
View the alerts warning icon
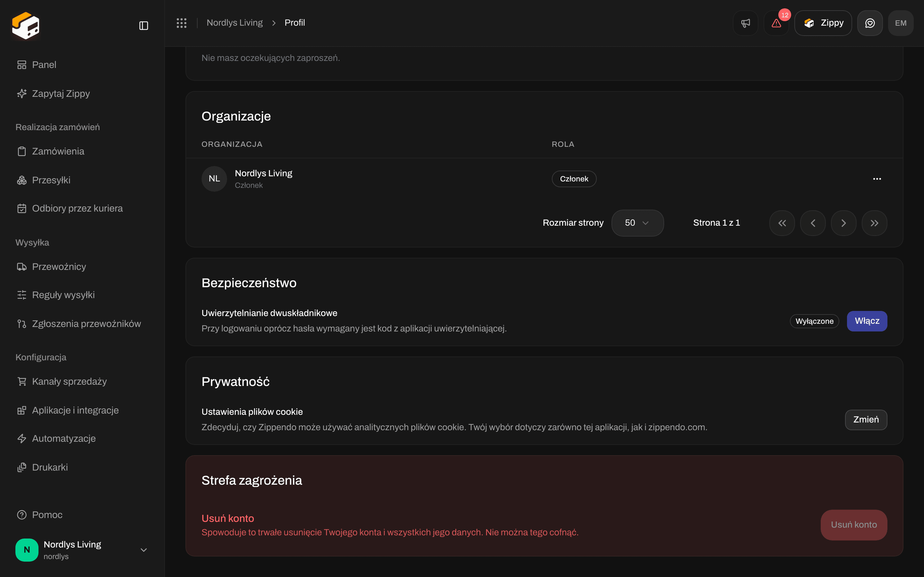click(776, 23)
